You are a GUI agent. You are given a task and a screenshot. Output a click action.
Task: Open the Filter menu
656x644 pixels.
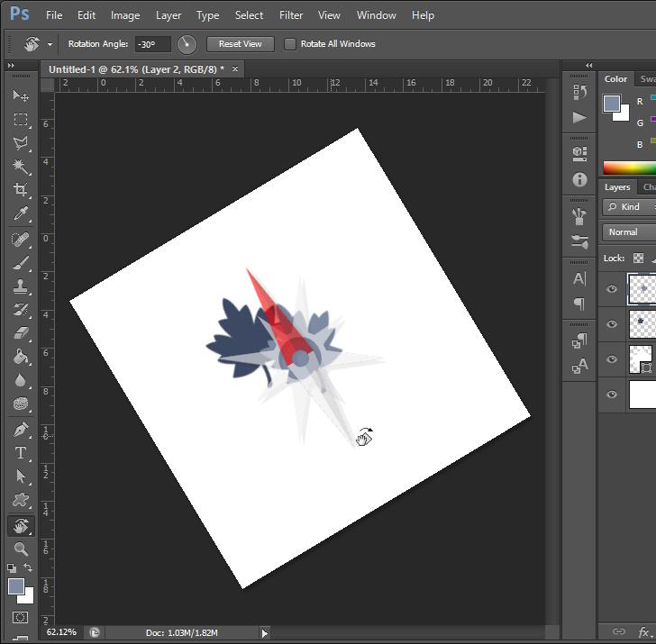pyautogui.click(x=291, y=15)
